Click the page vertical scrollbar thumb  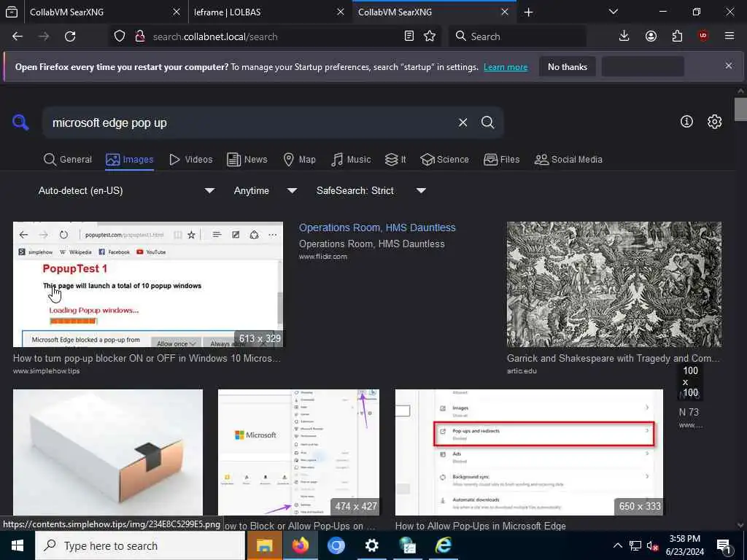pos(741,109)
